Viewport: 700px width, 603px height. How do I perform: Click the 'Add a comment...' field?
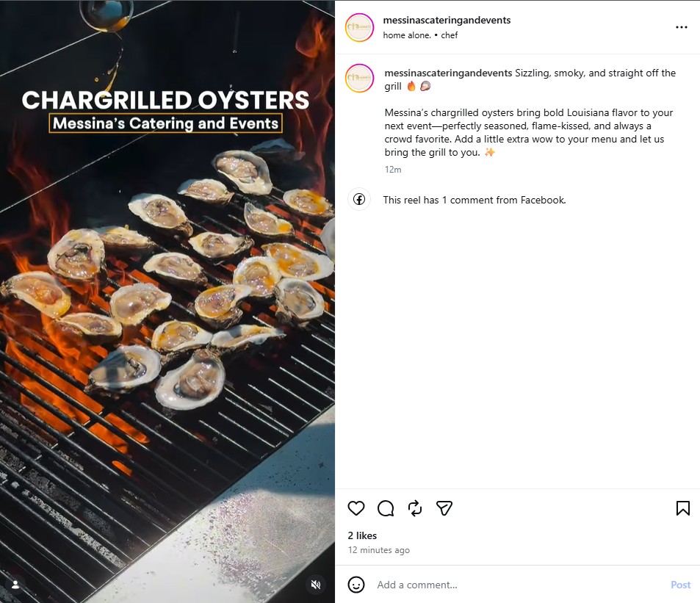514,585
